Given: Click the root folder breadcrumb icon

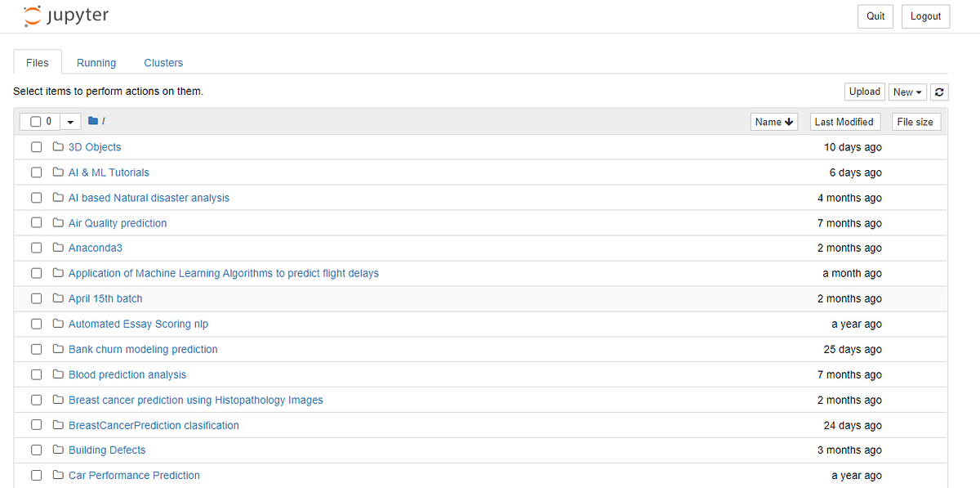Looking at the screenshot, I should (x=95, y=120).
